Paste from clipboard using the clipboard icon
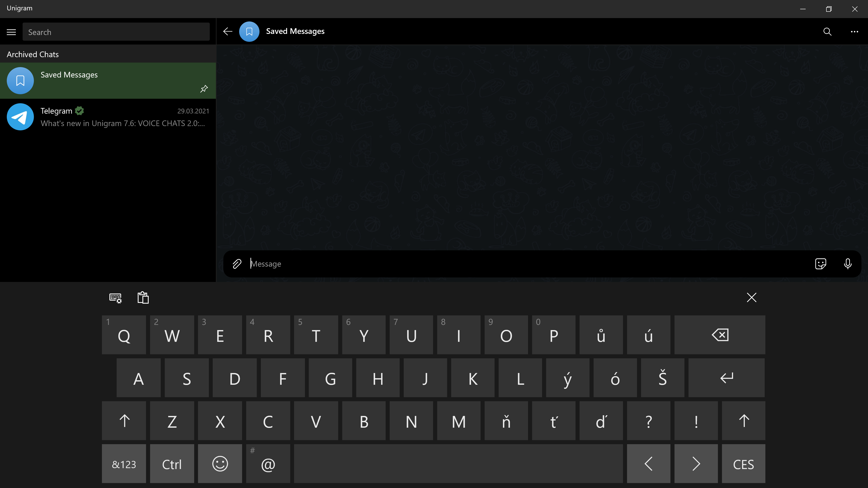This screenshot has height=488, width=868. tap(143, 298)
